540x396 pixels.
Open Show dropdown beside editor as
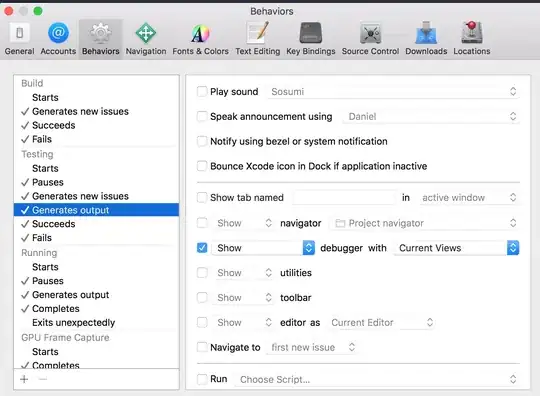pyautogui.click(x=244, y=322)
